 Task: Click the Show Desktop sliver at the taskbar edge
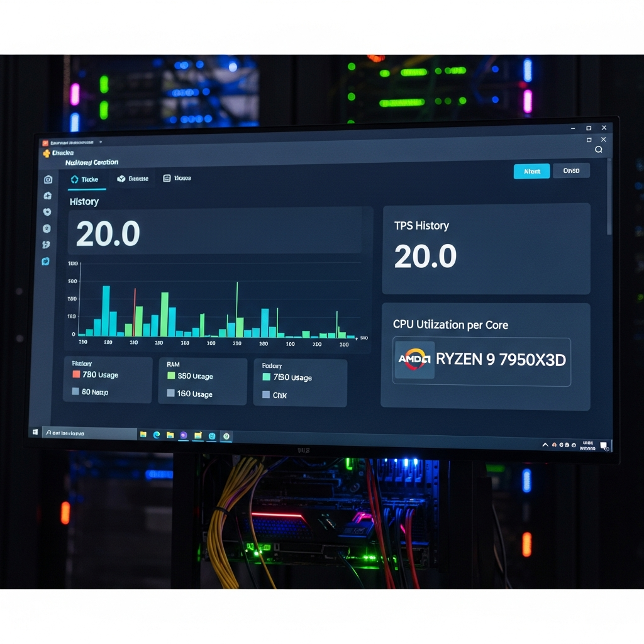click(x=611, y=446)
